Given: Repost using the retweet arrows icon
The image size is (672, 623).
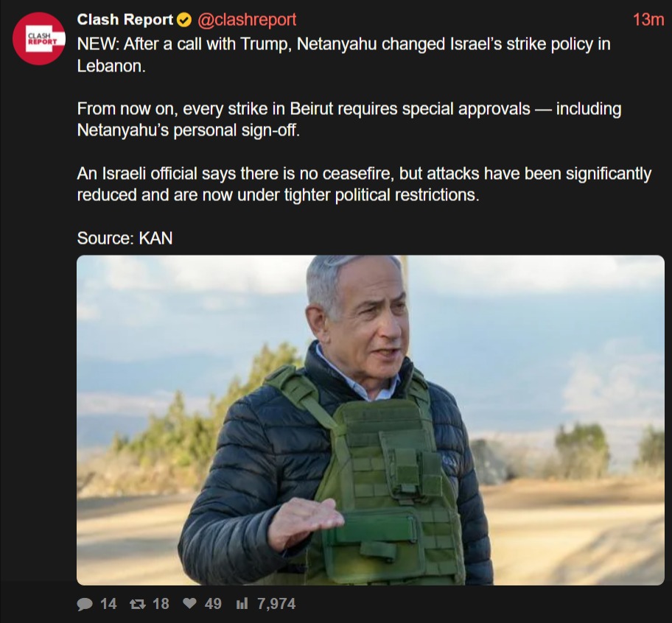Looking at the screenshot, I should [x=138, y=604].
